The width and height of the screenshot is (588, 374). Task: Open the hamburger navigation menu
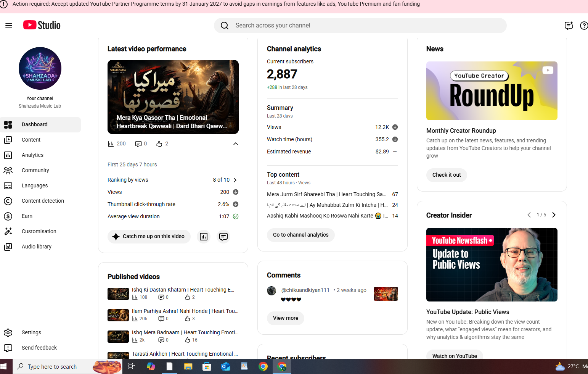[x=9, y=26]
